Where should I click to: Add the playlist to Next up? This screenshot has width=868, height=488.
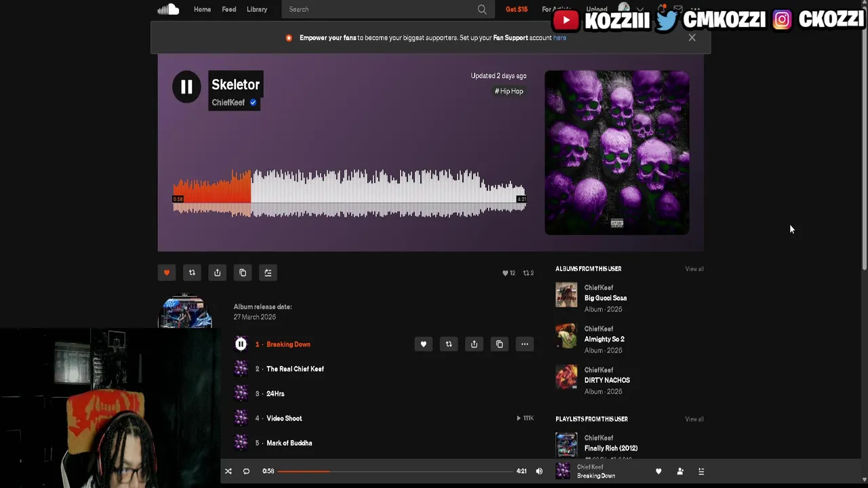click(x=268, y=272)
